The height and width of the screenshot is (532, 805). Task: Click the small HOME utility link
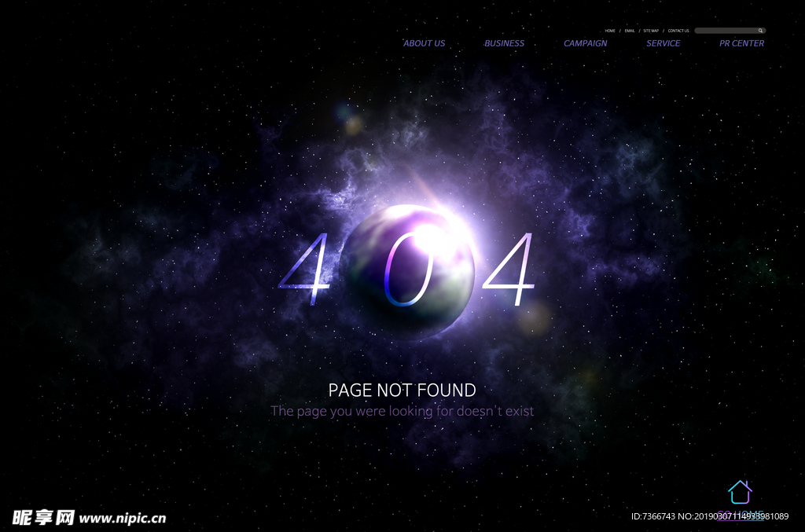pos(610,31)
